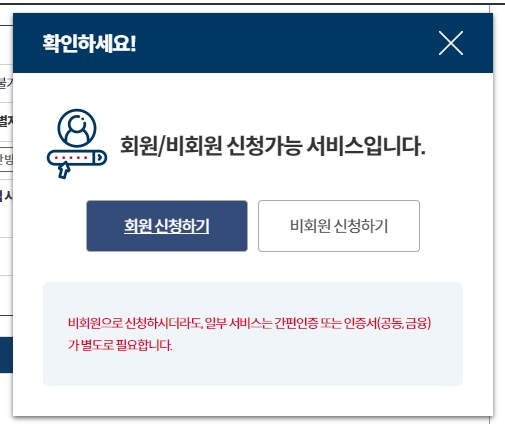Click the dark blue dialog header bar
This screenshot has height=424, width=505.
pyautogui.click(x=253, y=43)
